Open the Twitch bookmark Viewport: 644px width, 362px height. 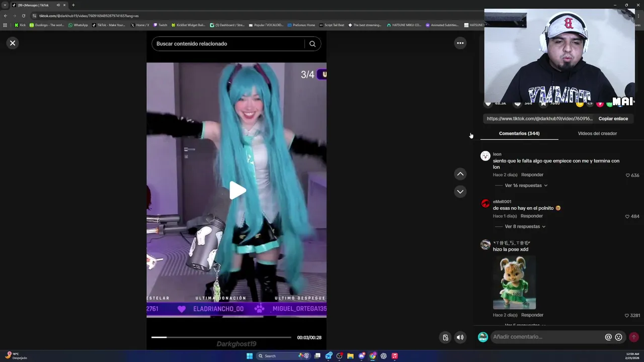(x=160, y=25)
